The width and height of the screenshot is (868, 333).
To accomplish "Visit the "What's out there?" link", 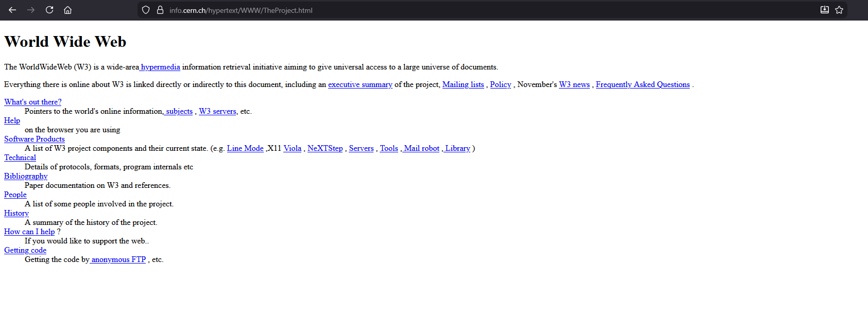I will point(32,102).
